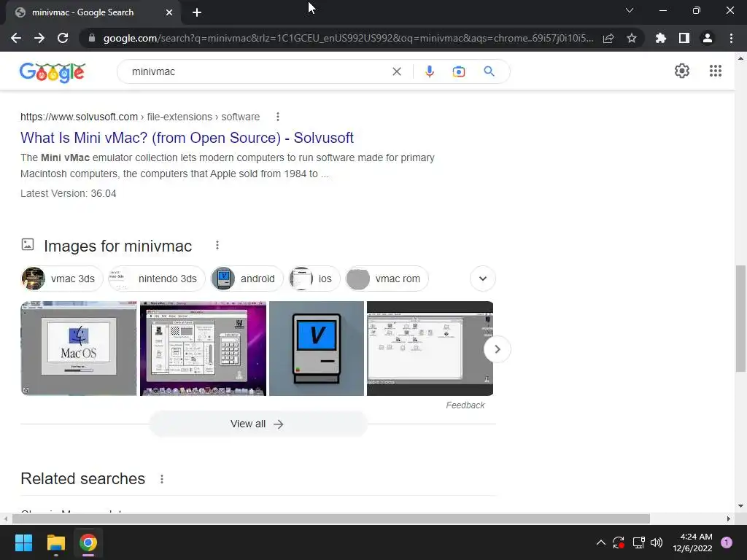Open File Explorer from the taskbar
This screenshot has height=560, width=747.
55,542
